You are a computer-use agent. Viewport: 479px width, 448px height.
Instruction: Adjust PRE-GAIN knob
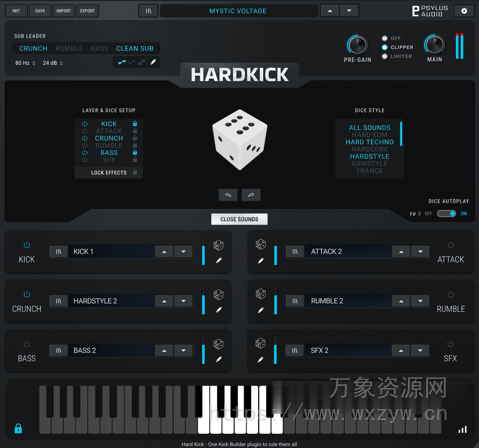357,44
